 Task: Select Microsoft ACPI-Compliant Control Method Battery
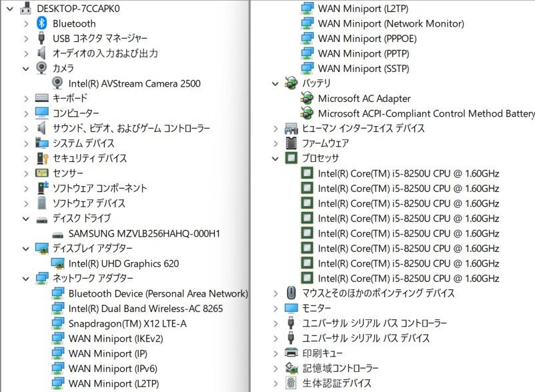pos(426,113)
